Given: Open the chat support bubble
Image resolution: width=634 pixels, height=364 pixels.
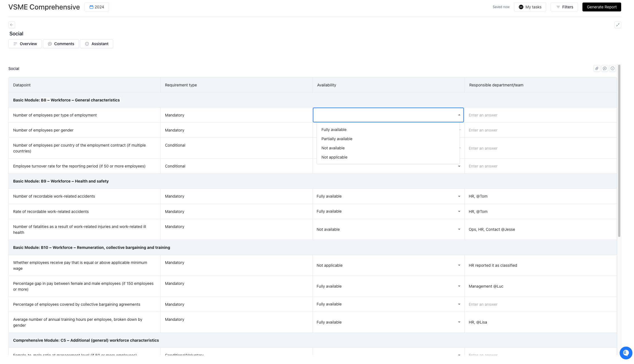Looking at the screenshot, I should click(x=626, y=353).
